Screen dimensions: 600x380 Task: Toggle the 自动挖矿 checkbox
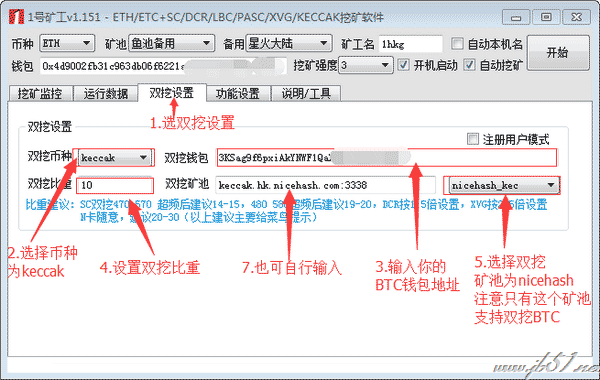pyautogui.click(x=469, y=65)
